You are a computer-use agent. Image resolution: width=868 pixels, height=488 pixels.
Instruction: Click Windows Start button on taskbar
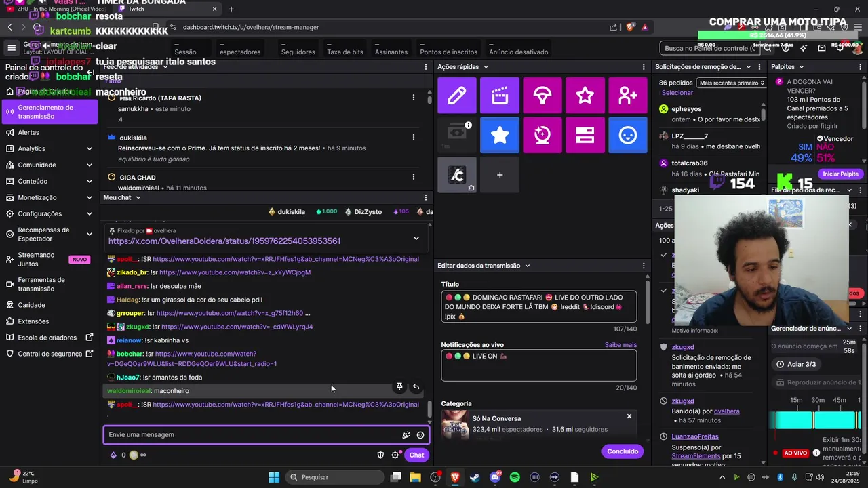coord(274,477)
